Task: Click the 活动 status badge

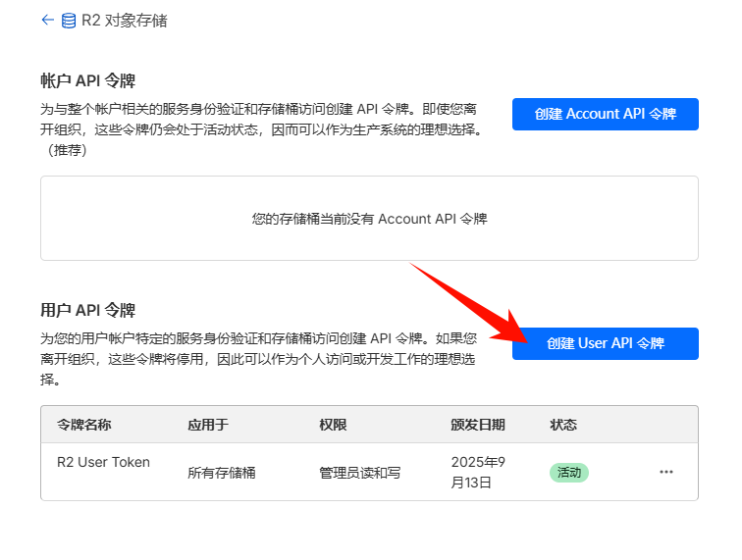Action: pos(568,472)
